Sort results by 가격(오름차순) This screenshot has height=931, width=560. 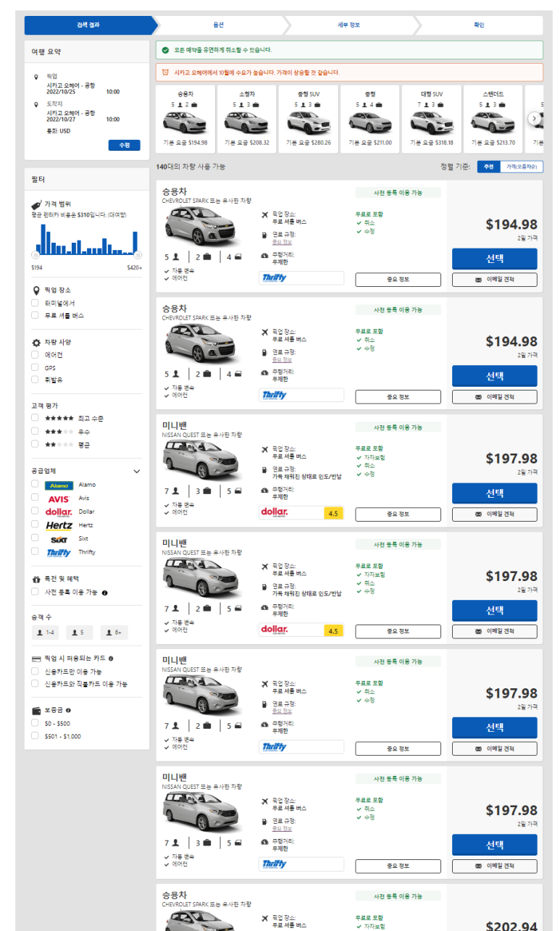click(x=521, y=167)
